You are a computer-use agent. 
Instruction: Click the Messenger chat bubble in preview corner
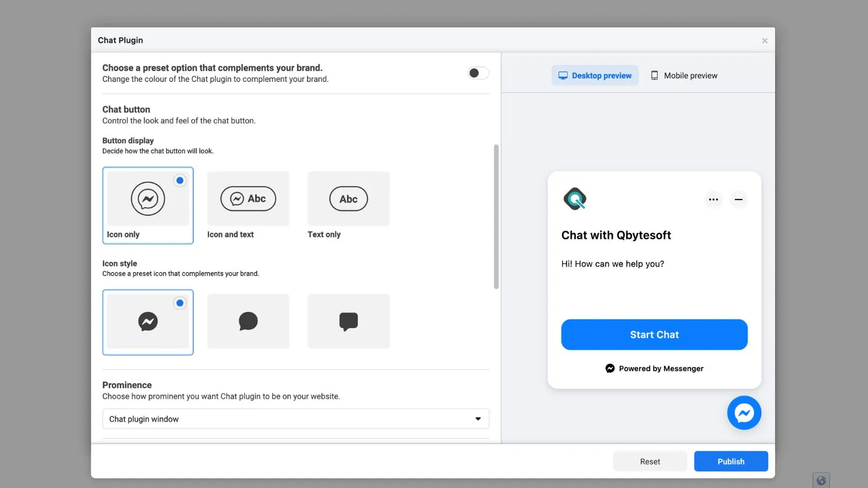coord(744,413)
